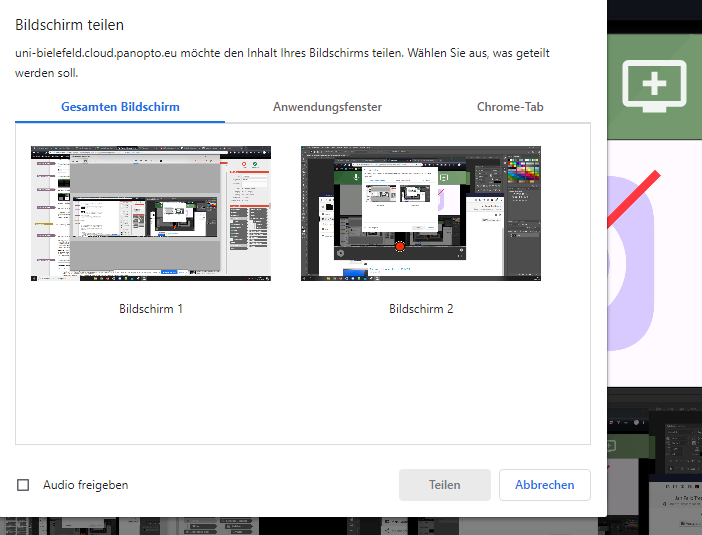
Task: Select the Chrome-Tab tab
Action: click(x=510, y=107)
